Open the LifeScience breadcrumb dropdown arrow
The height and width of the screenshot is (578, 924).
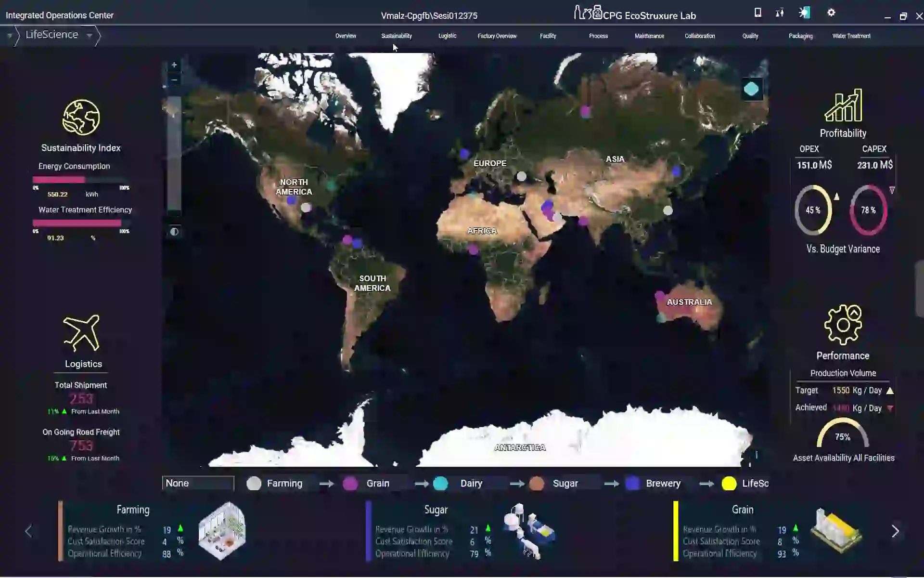click(90, 35)
